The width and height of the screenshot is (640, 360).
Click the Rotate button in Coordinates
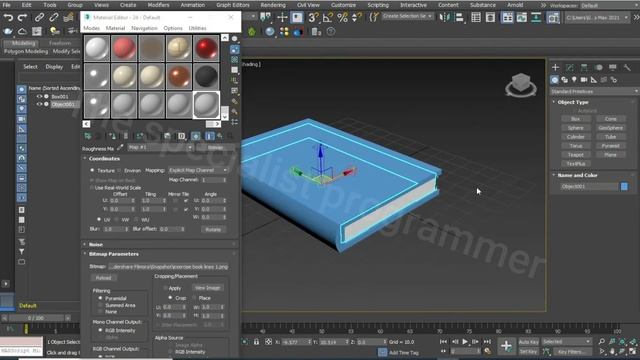[213, 229]
